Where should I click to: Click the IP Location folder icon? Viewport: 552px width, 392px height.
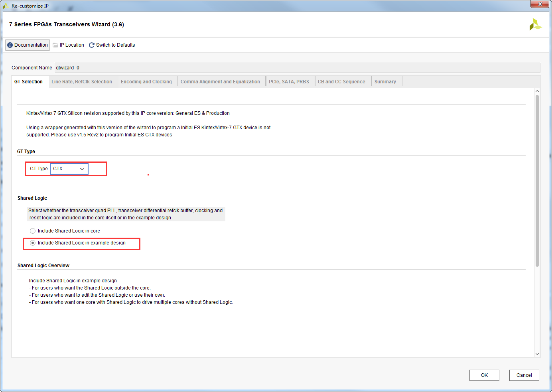click(x=55, y=45)
